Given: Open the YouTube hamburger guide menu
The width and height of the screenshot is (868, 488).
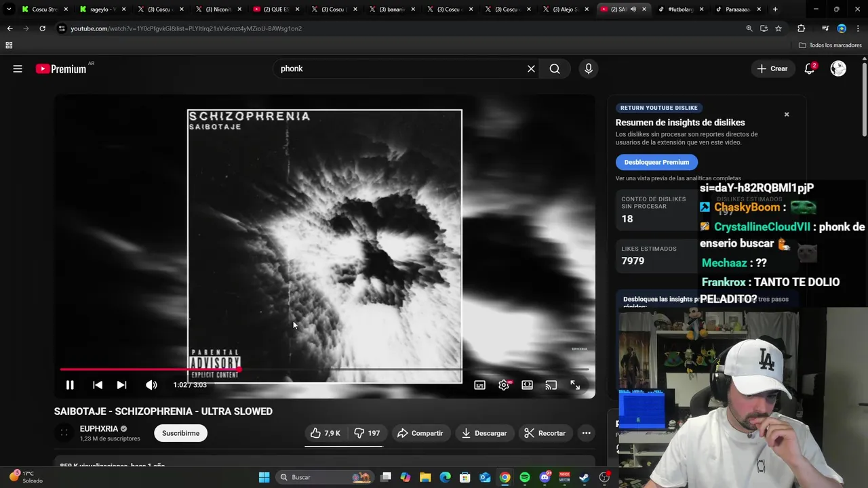Looking at the screenshot, I should coord(18,68).
